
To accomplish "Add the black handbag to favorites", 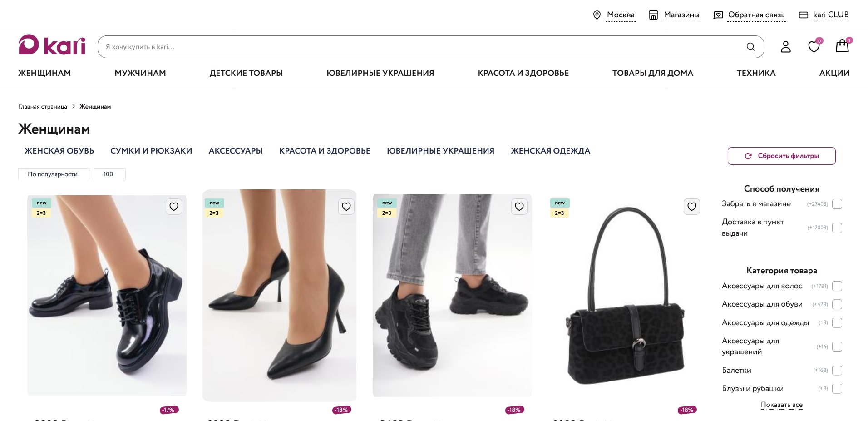I will point(691,207).
